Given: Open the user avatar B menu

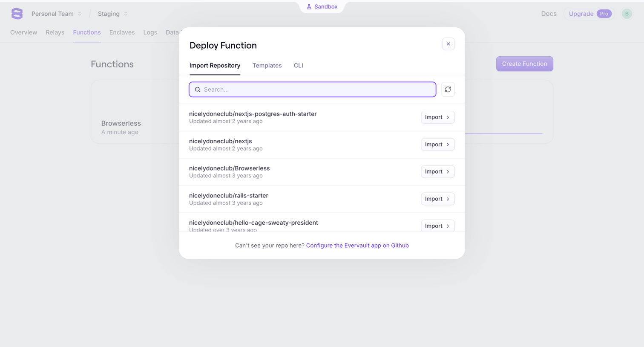Looking at the screenshot, I should [x=627, y=14].
